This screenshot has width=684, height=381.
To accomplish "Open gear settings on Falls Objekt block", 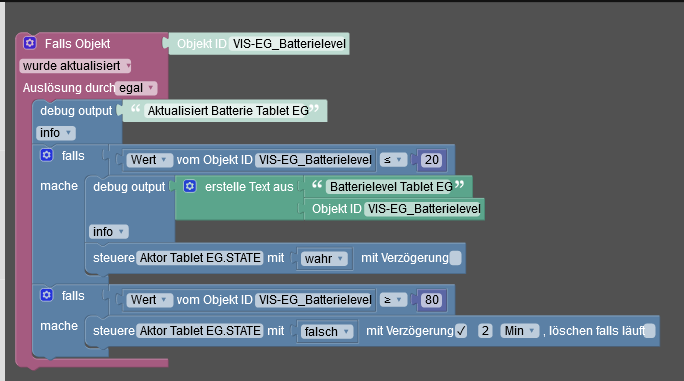I will tap(30, 43).
